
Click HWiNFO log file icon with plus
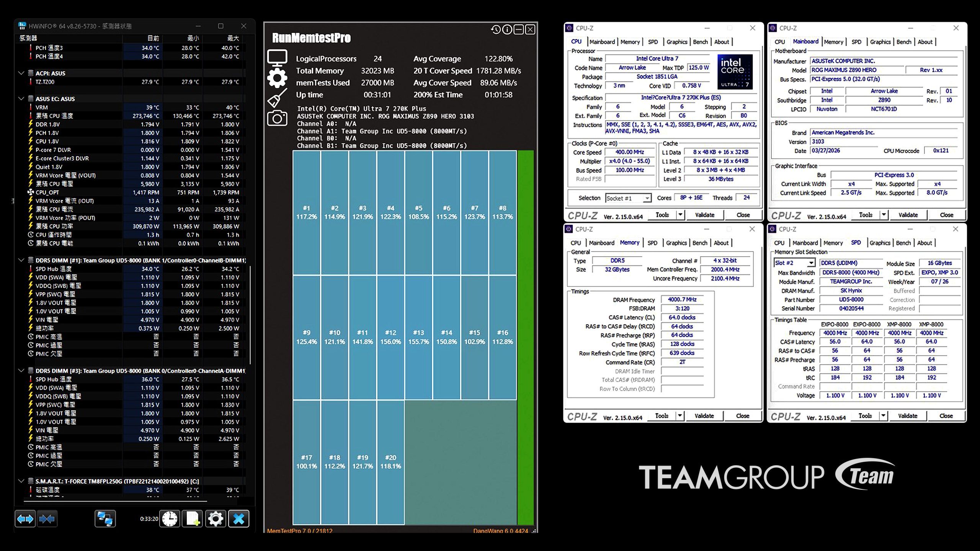click(x=193, y=519)
